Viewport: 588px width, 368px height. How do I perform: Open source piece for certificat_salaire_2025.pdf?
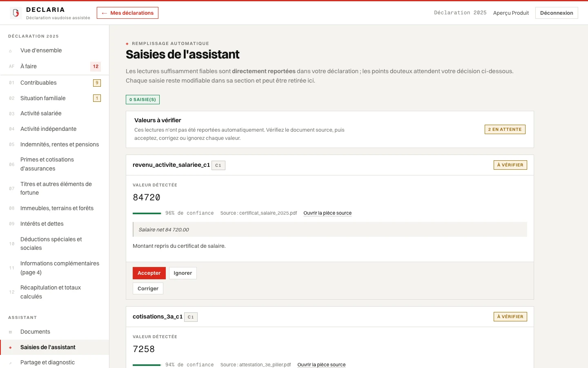coord(327,213)
